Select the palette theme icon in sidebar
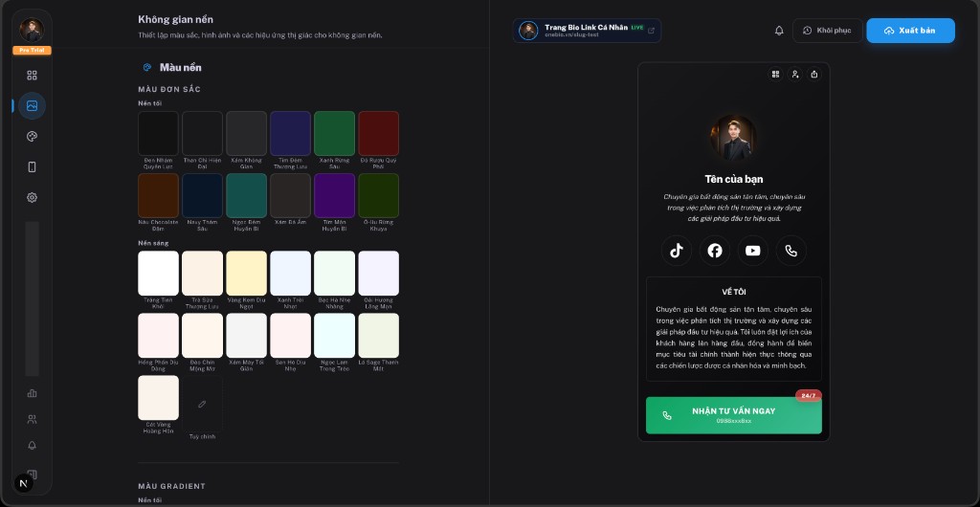The image size is (980, 507). 32,137
